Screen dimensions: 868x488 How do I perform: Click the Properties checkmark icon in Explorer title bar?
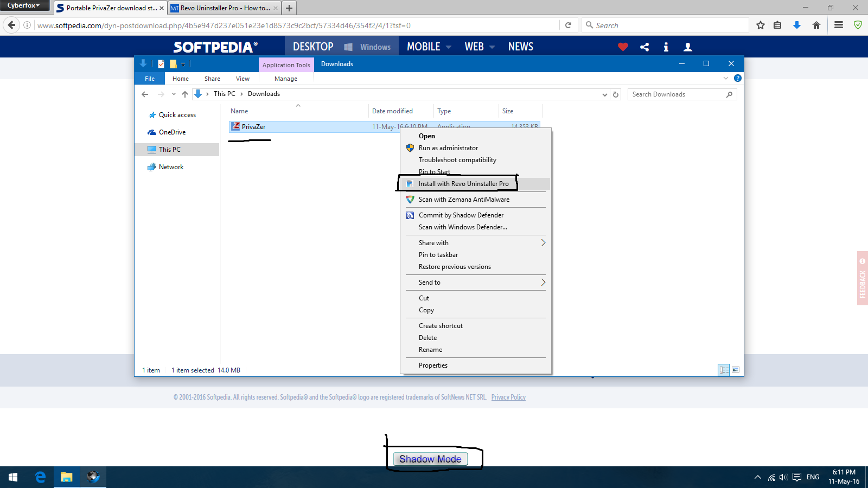[x=161, y=64]
